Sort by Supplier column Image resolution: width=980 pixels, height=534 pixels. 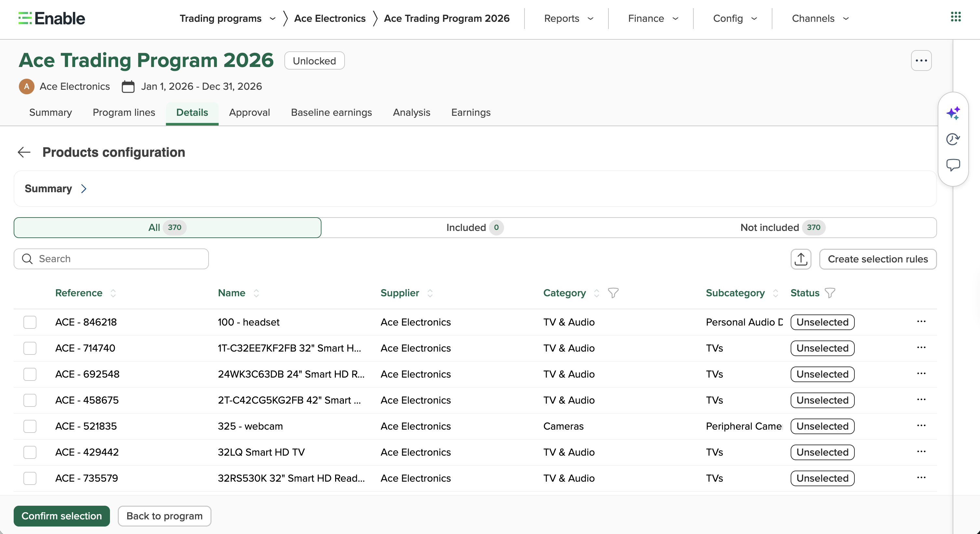[430, 293]
